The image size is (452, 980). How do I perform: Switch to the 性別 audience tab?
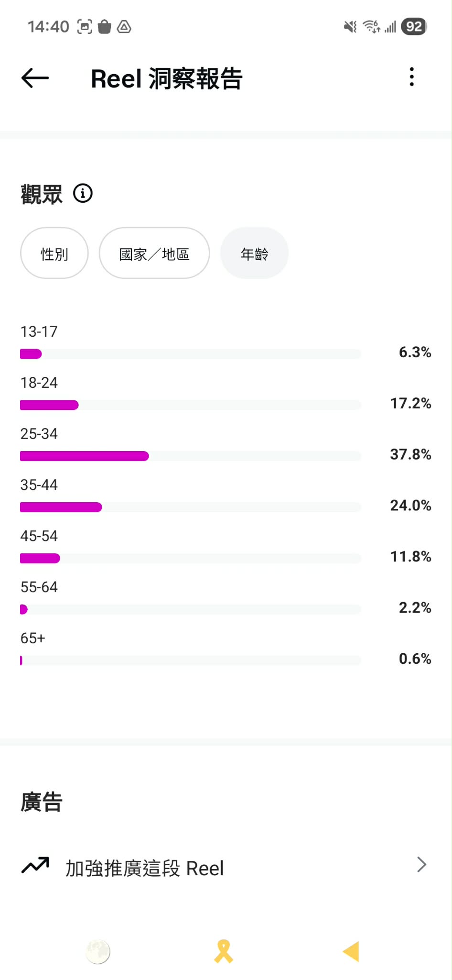[54, 253]
